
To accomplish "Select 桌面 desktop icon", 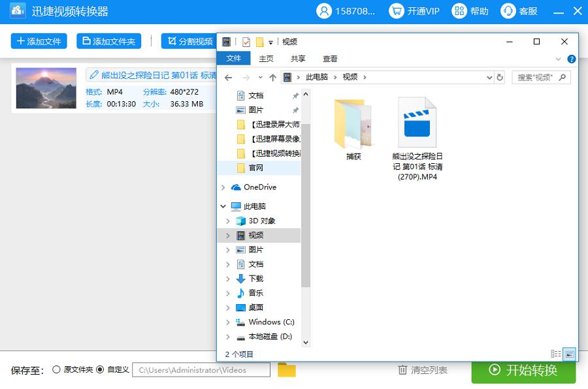I will coord(240,307).
